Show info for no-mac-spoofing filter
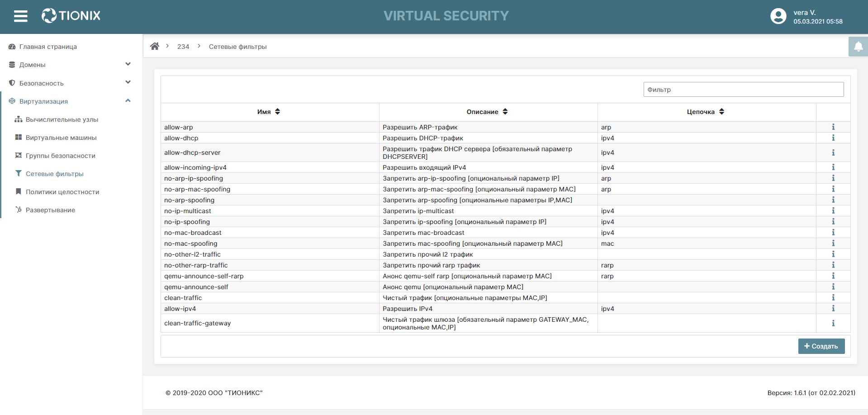Viewport: 868px width, 415px height. click(833, 243)
